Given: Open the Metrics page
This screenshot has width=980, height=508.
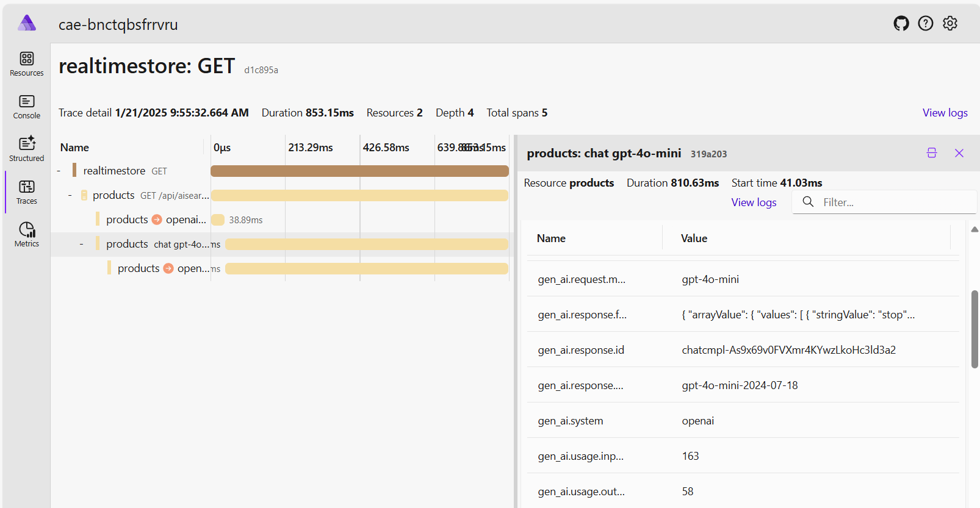Looking at the screenshot, I should (26, 235).
